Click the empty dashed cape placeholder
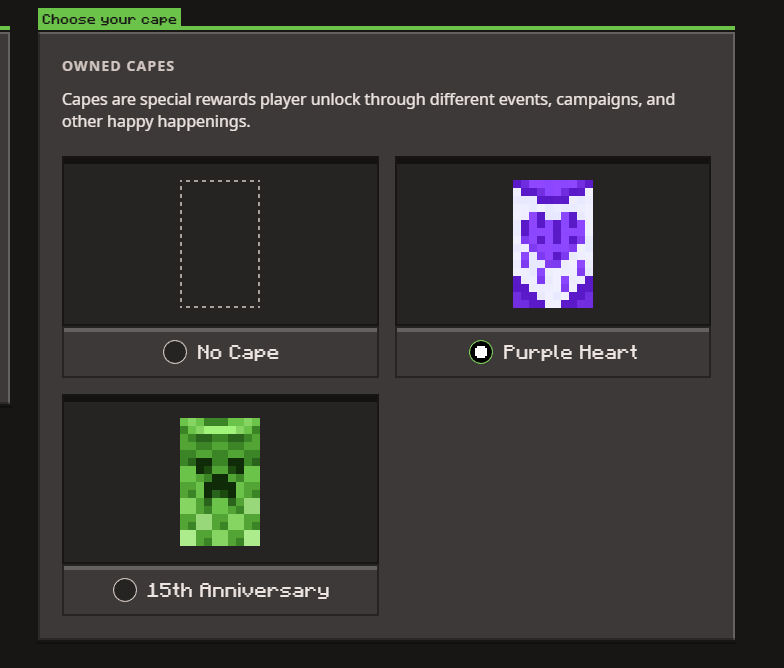This screenshot has height=668, width=784. point(220,244)
